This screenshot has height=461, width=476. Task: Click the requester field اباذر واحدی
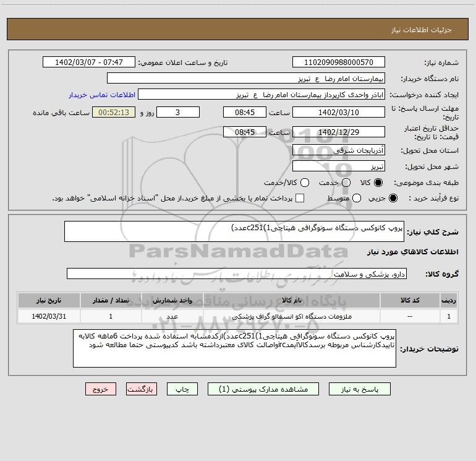pos(261,95)
